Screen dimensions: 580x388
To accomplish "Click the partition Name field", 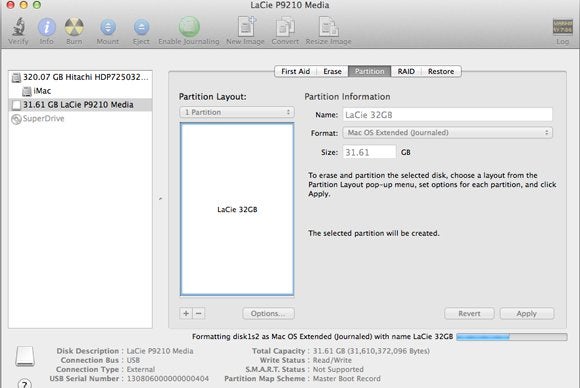I will click(x=448, y=115).
